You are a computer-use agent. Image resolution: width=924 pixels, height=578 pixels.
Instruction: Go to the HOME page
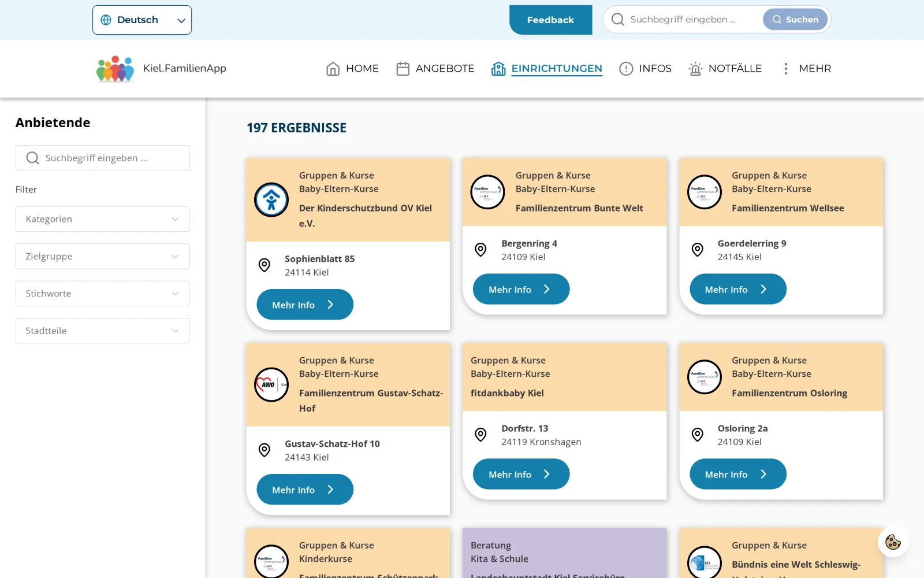(x=352, y=69)
